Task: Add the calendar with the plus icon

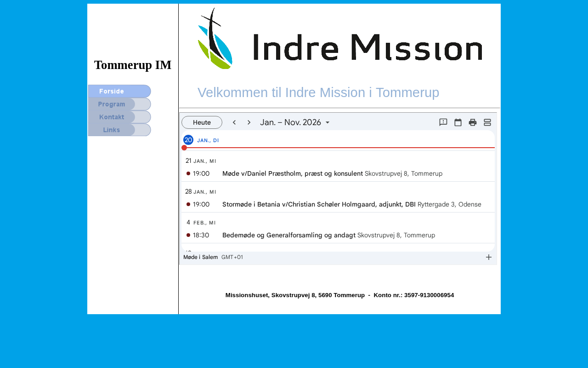Action: [489, 257]
